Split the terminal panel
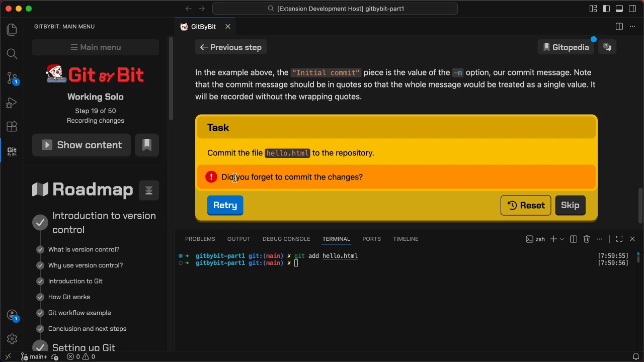 tap(573, 239)
